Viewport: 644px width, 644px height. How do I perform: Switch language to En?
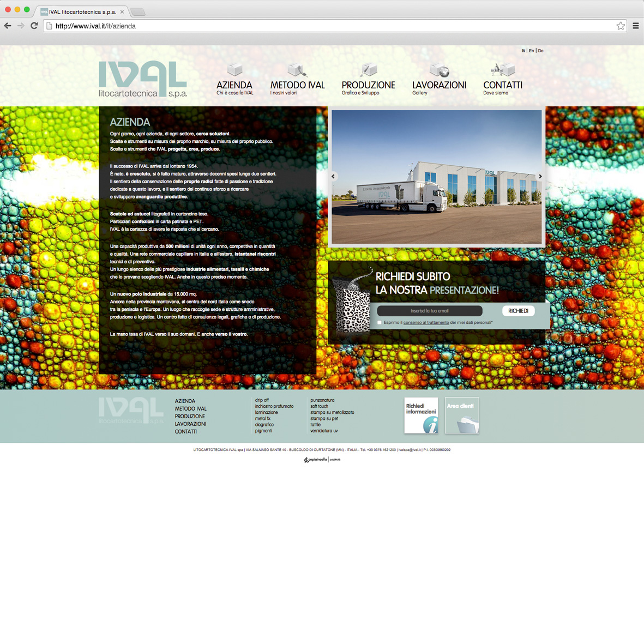tap(532, 51)
